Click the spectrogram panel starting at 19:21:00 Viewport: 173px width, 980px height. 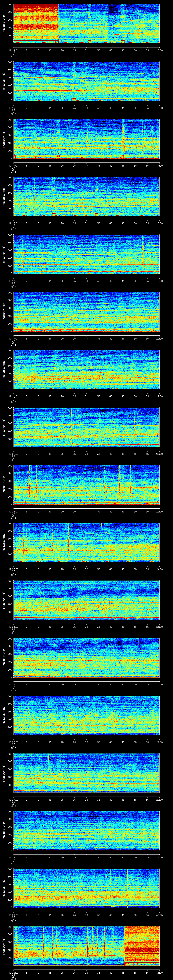[86, 427]
